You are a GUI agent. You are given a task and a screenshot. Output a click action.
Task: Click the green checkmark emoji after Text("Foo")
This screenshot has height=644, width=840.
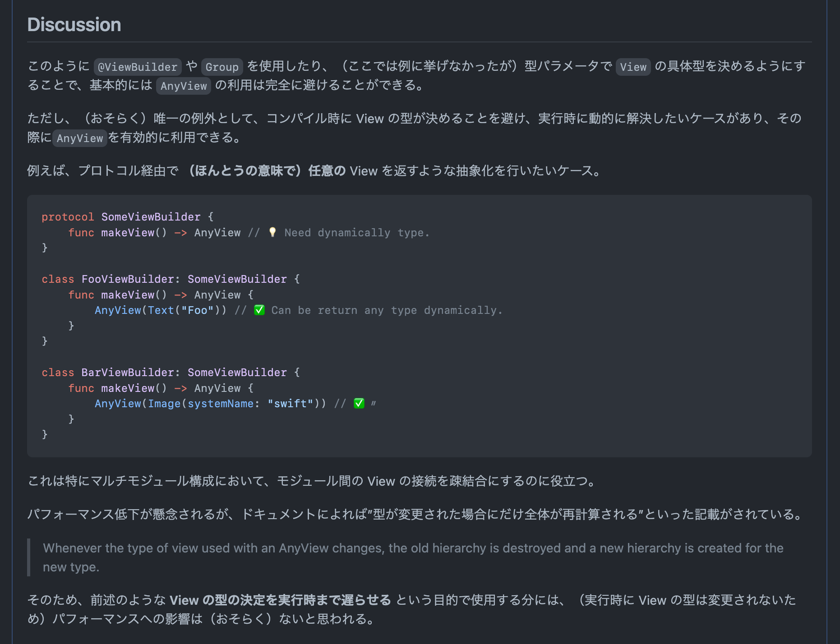pos(259,310)
